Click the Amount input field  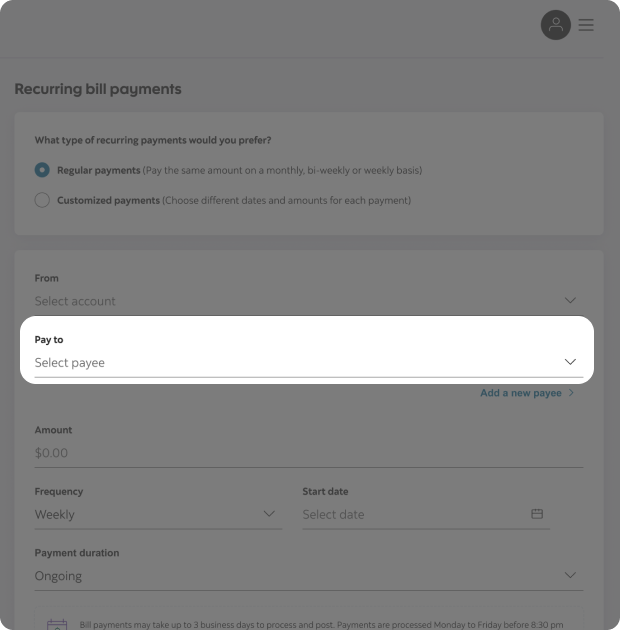coord(300,453)
